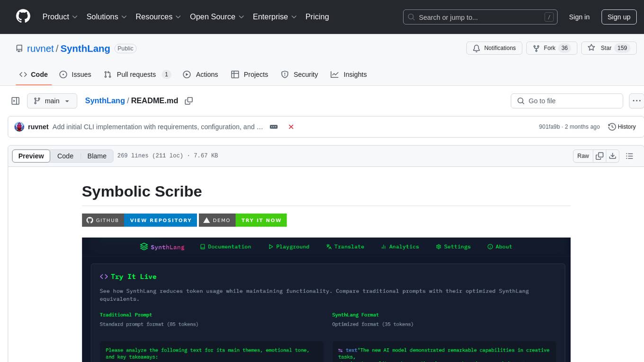
Task: Switch to the Code tab
Action: [33, 74]
